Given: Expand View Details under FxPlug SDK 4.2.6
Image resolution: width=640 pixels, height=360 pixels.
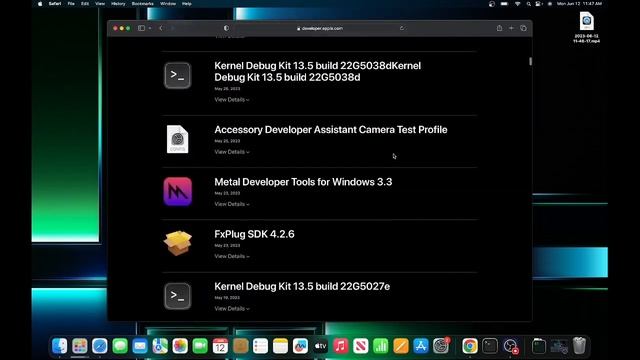Looking at the screenshot, I should [231, 256].
